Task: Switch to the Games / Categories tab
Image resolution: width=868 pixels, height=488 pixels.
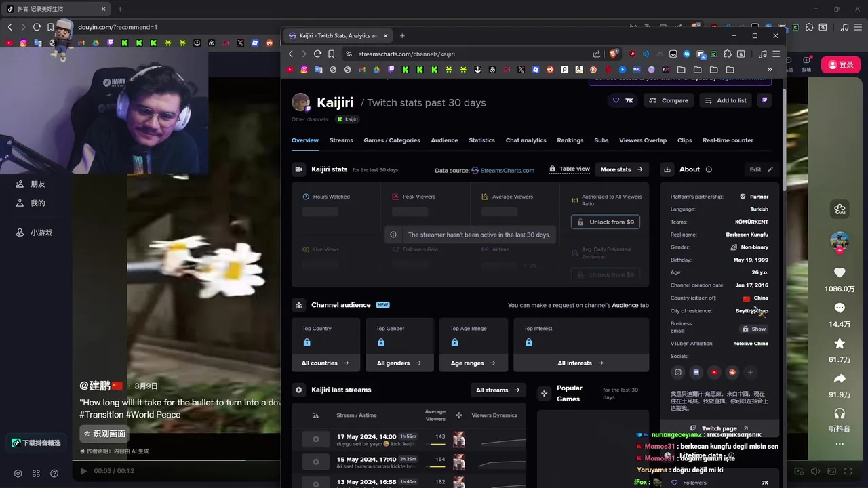Action: [x=392, y=140]
